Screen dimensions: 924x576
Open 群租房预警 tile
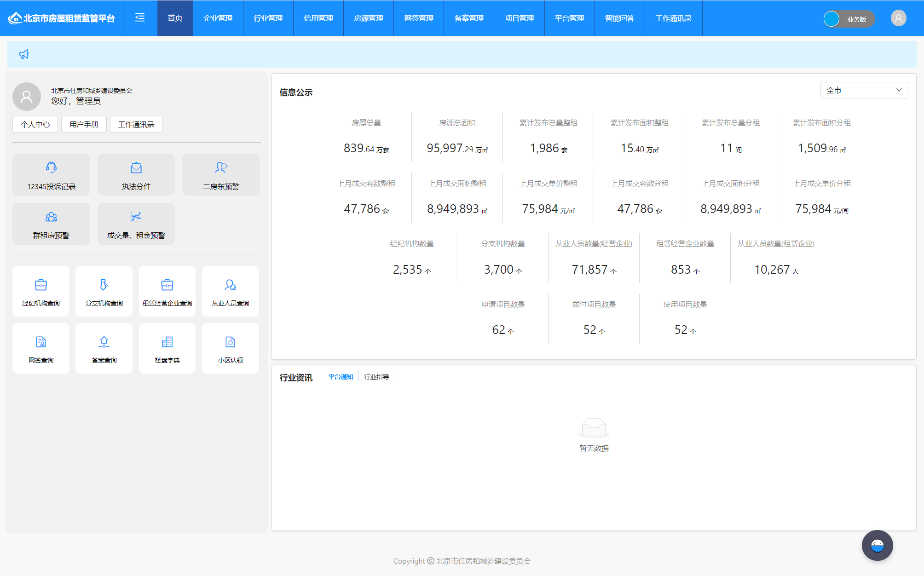(x=51, y=224)
